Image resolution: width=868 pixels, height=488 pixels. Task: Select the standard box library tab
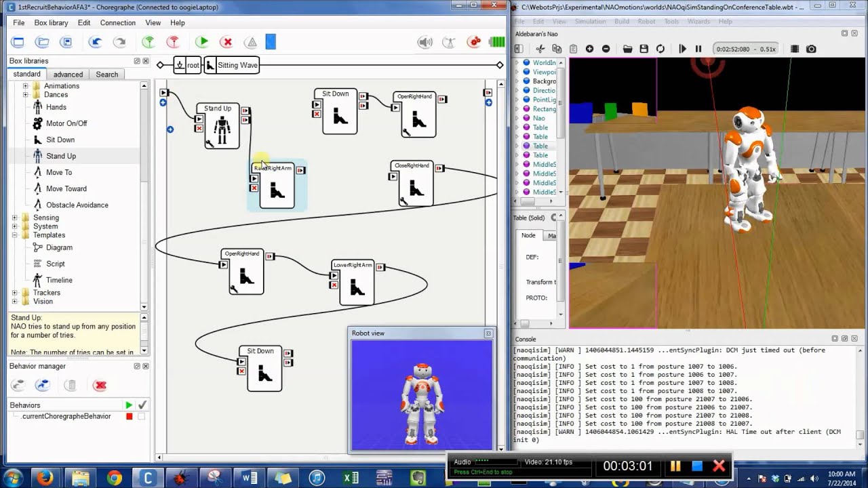(x=27, y=74)
